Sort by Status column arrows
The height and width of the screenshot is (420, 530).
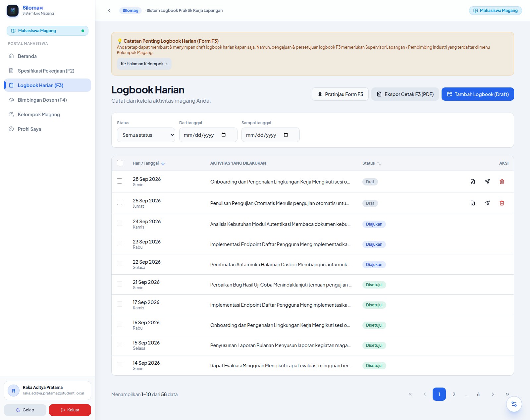tap(379, 163)
